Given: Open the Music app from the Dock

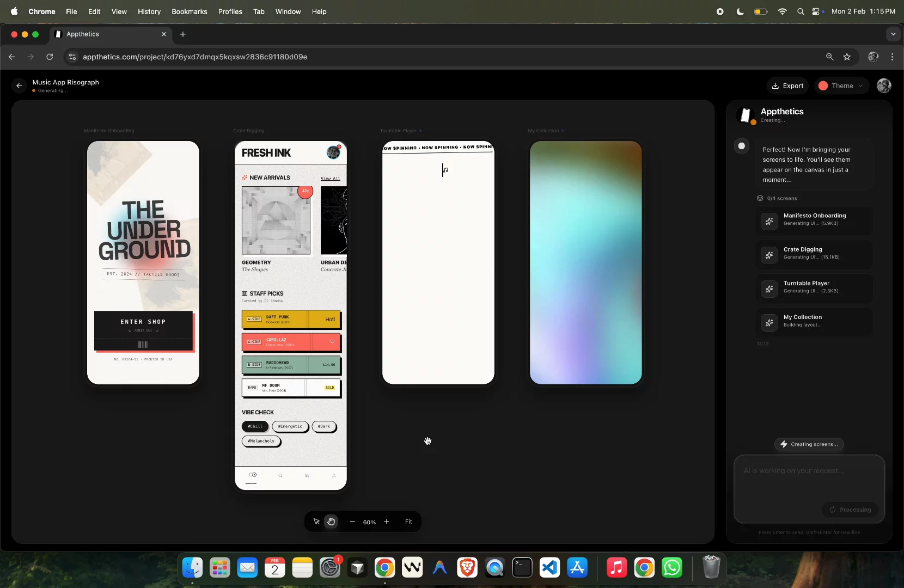Looking at the screenshot, I should [x=616, y=567].
